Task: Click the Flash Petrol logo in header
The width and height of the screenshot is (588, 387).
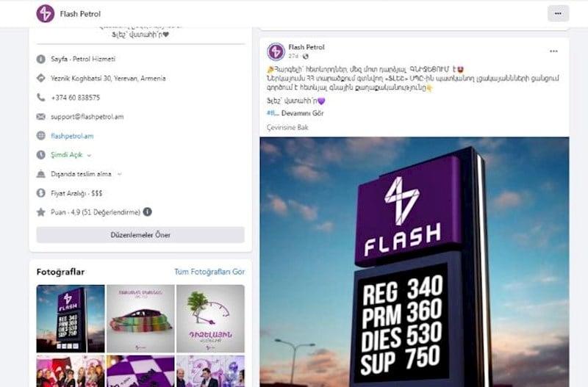Action: click(46, 13)
